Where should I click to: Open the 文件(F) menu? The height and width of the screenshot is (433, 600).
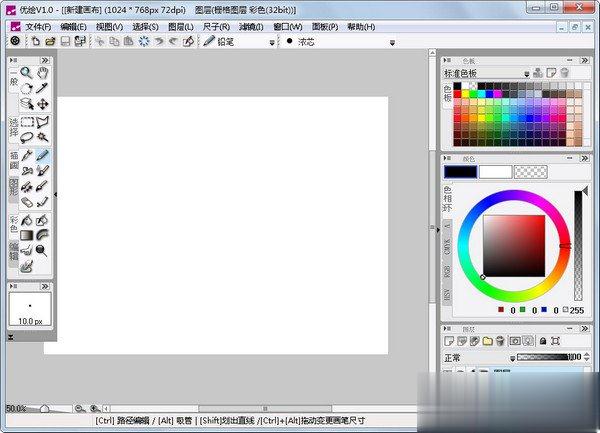[39, 26]
